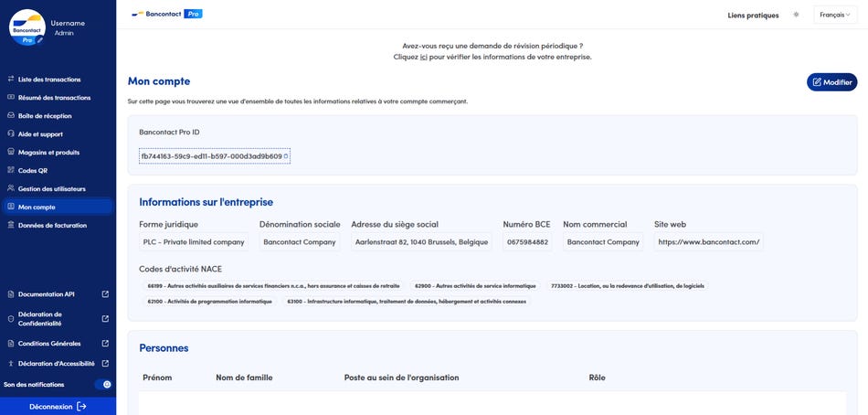
Task: Click the Nom commercial field
Action: [603, 241]
